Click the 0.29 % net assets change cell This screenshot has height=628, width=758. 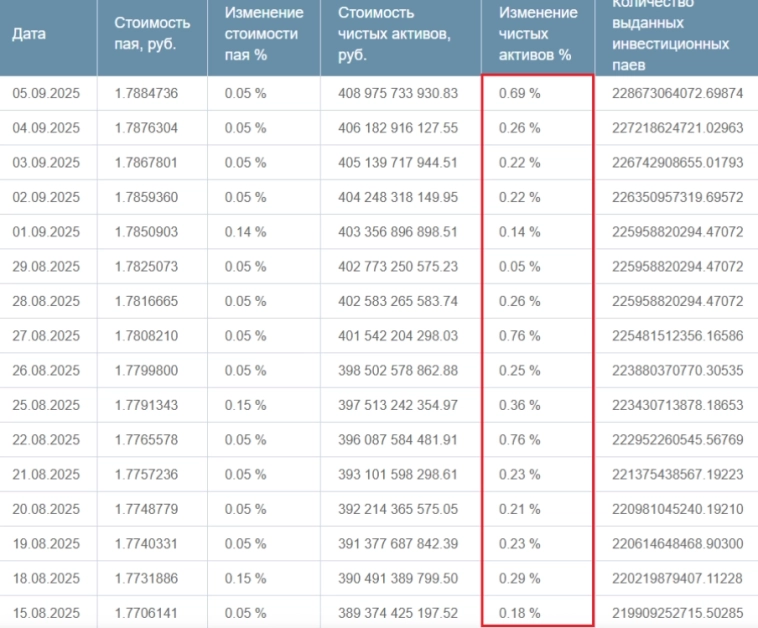click(x=519, y=578)
